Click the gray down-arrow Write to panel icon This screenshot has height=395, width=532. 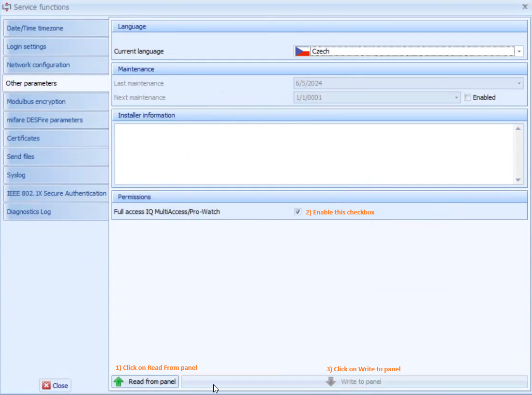pos(331,381)
